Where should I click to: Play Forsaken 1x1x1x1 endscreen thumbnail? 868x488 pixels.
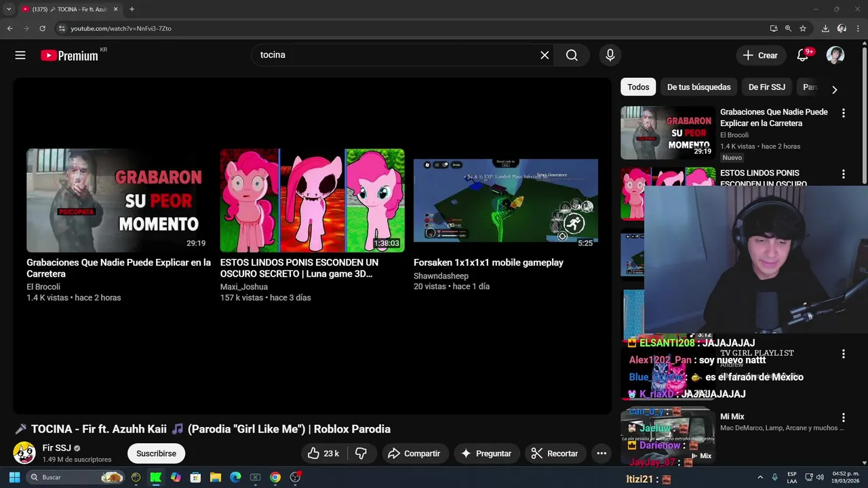pos(506,201)
